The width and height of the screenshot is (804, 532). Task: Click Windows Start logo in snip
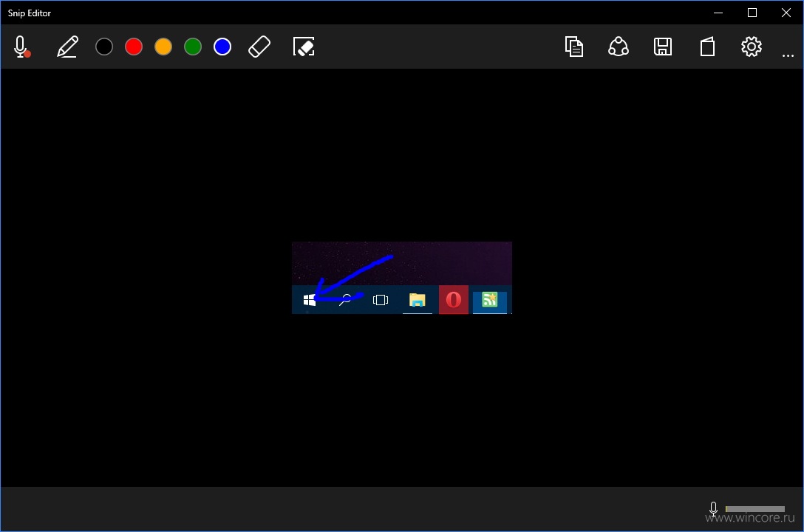pos(309,300)
